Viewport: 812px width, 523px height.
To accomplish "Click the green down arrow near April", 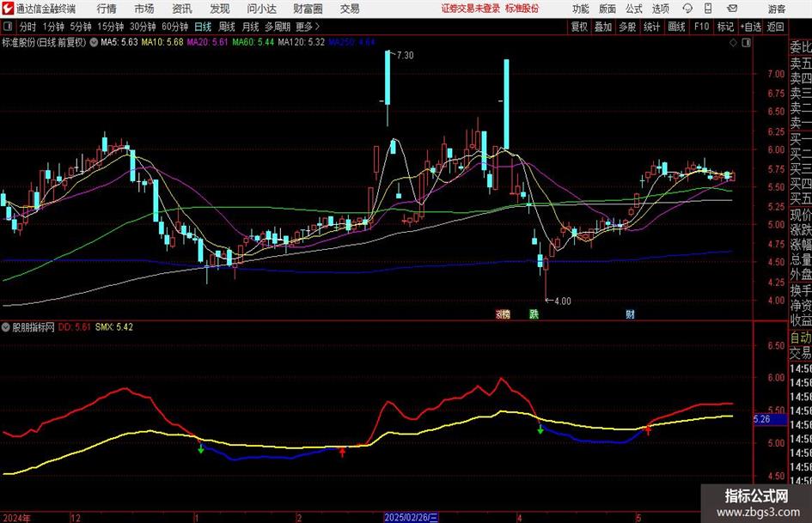I will click(540, 429).
